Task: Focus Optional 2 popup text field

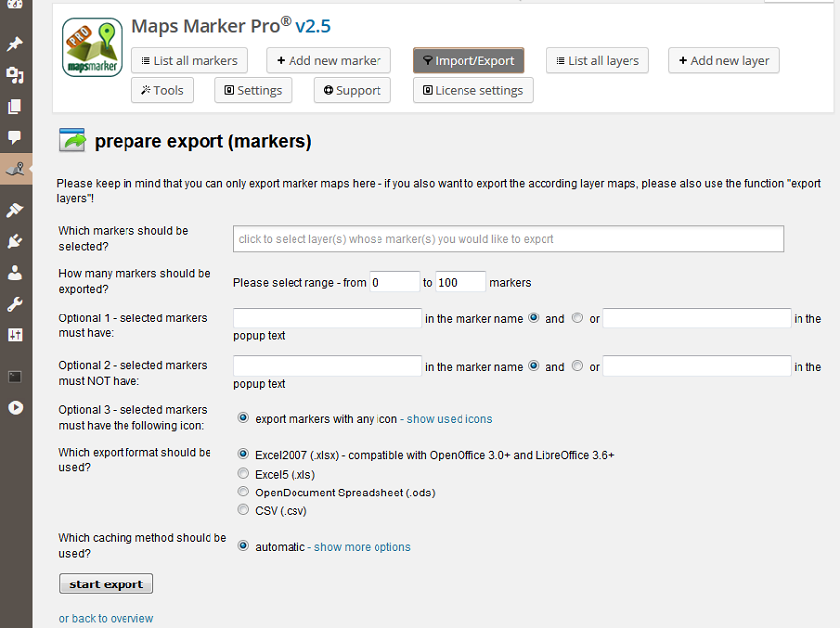Action: 697,366
